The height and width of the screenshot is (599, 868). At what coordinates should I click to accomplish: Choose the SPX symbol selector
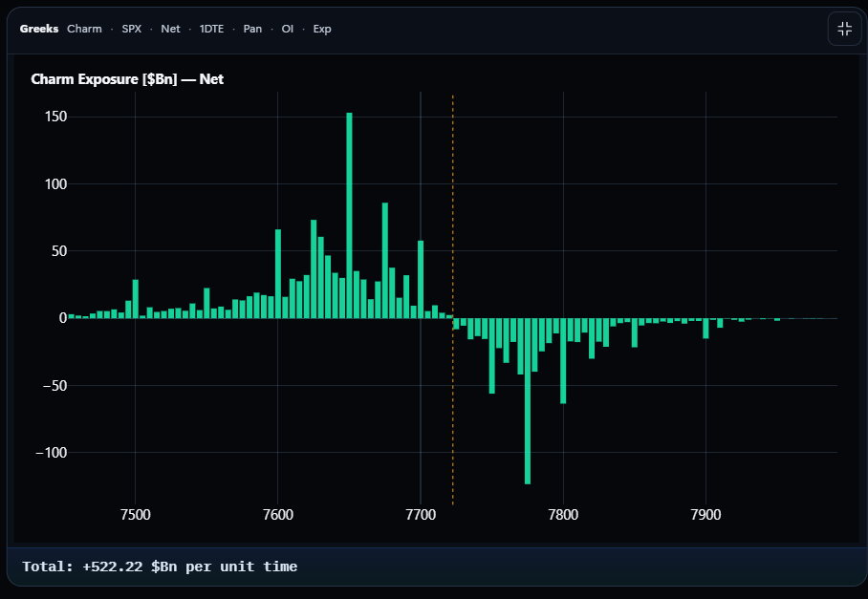131,29
